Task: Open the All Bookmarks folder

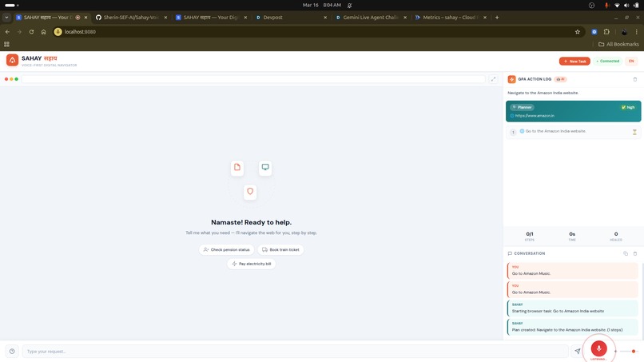Action: point(618,44)
